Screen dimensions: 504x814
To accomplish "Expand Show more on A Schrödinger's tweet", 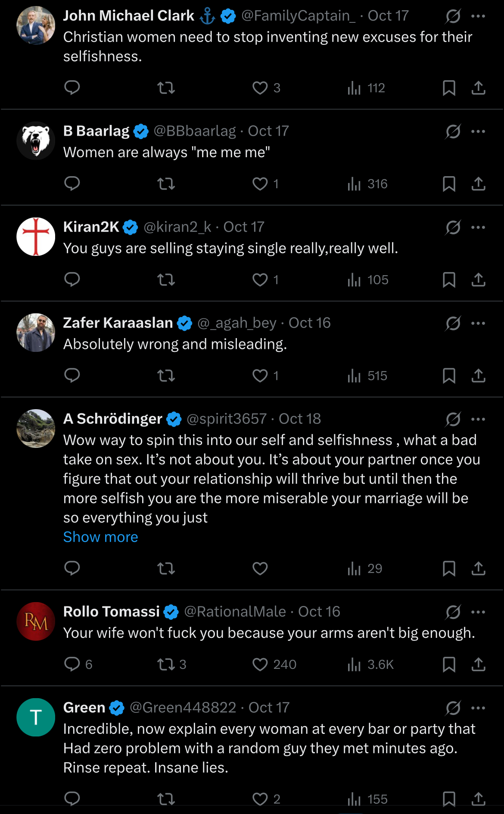I will [100, 537].
